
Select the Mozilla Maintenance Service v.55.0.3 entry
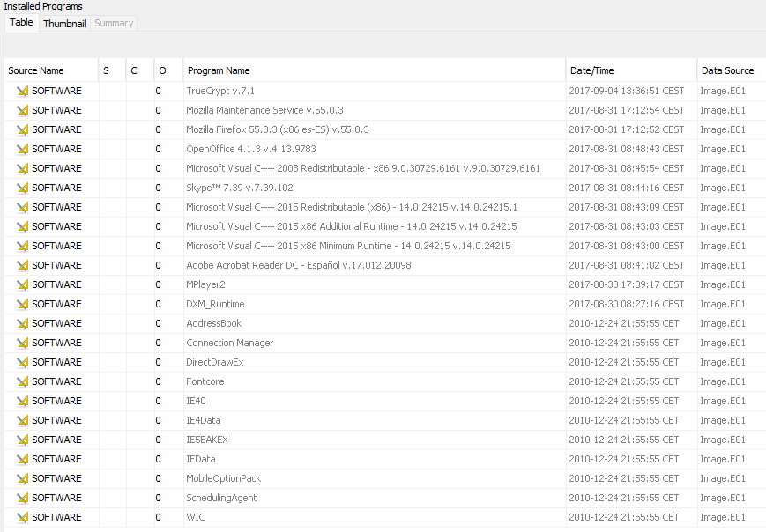pyautogui.click(x=264, y=110)
